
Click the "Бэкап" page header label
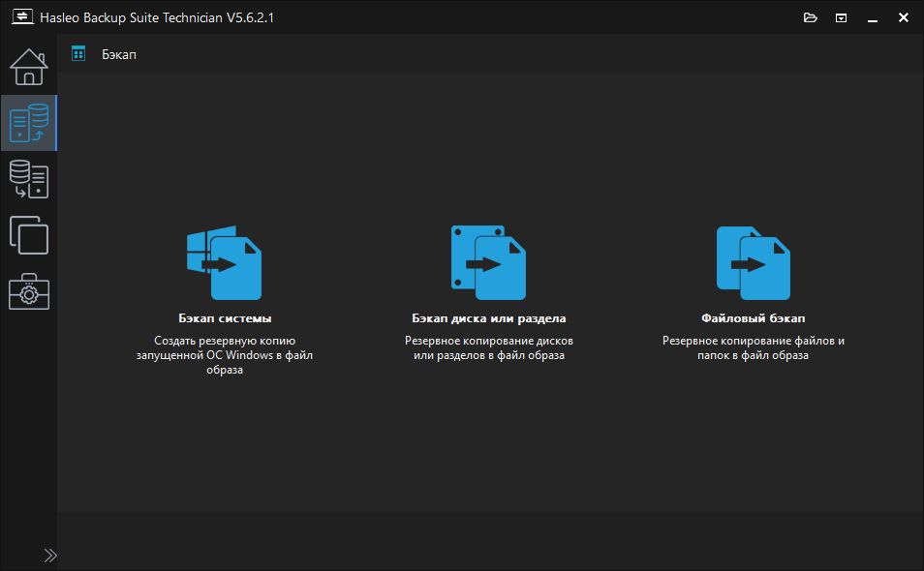click(x=119, y=54)
